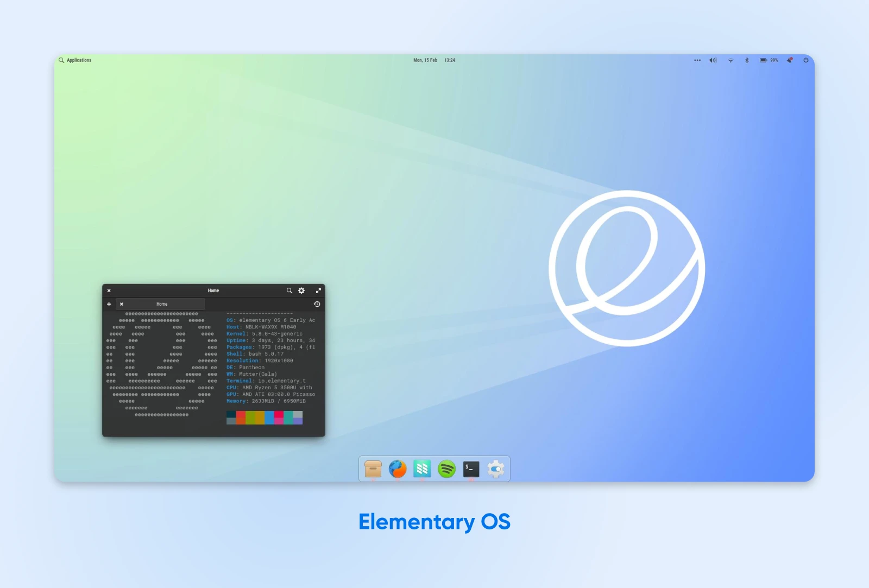Click the Terminal line "io.elementary.t"
Screen dimensions: 869x588
[266, 381]
